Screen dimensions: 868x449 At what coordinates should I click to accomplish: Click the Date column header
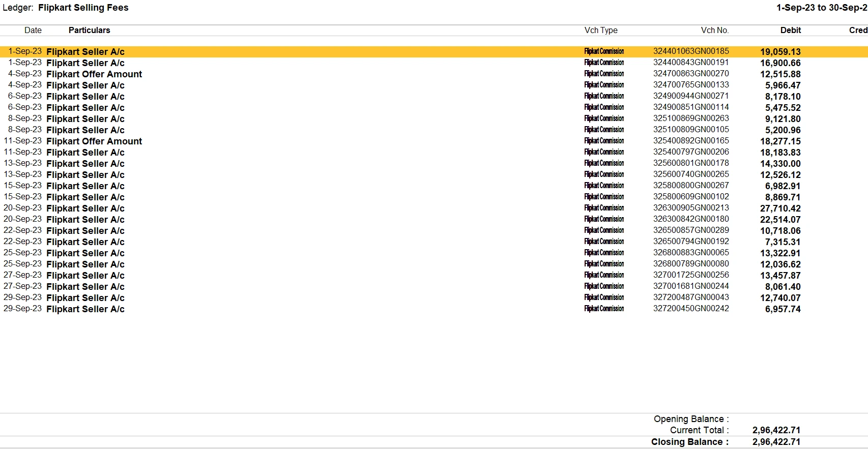pos(33,31)
